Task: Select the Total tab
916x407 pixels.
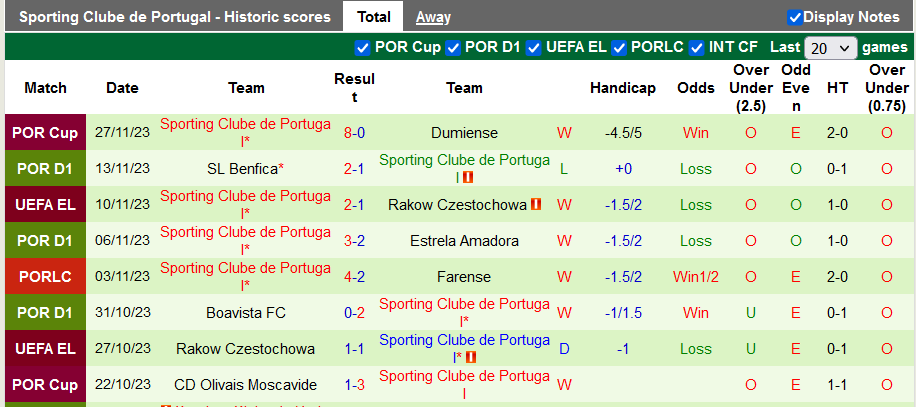Action: [x=373, y=17]
